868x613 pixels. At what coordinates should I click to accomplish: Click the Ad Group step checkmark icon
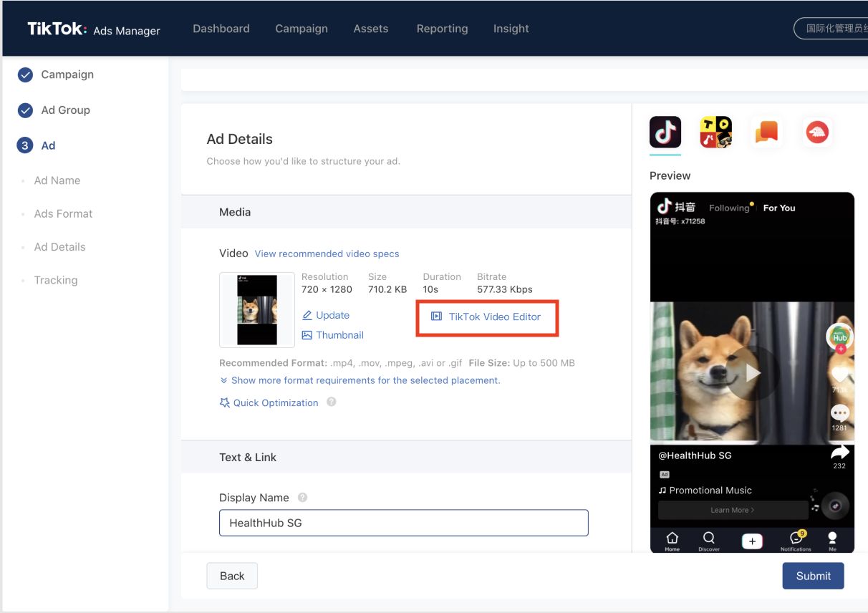25,110
